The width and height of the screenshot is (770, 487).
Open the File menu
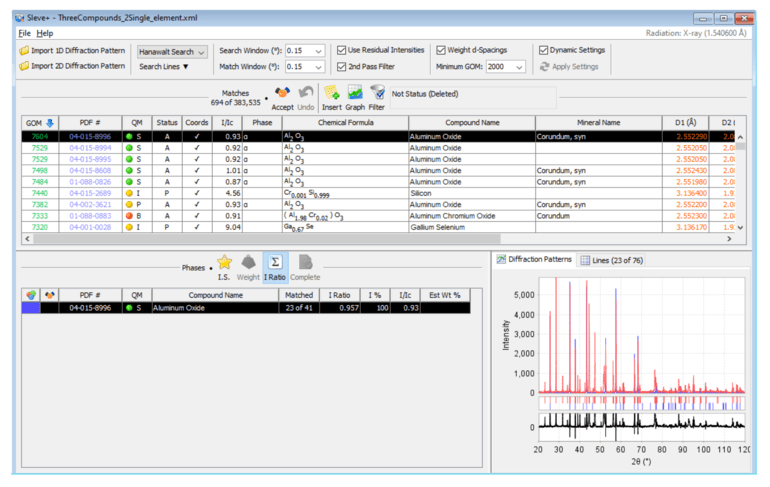pyautogui.click(x=25, y=33)
